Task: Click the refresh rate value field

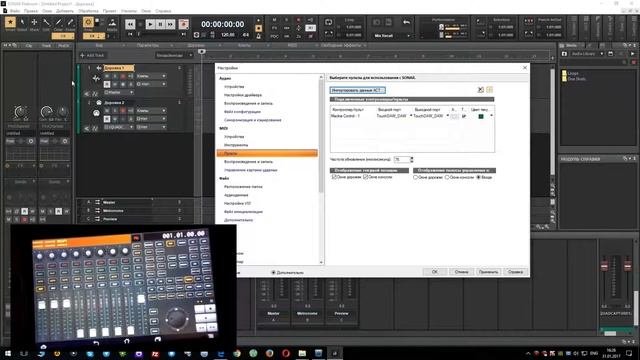Action: [402, 160]
